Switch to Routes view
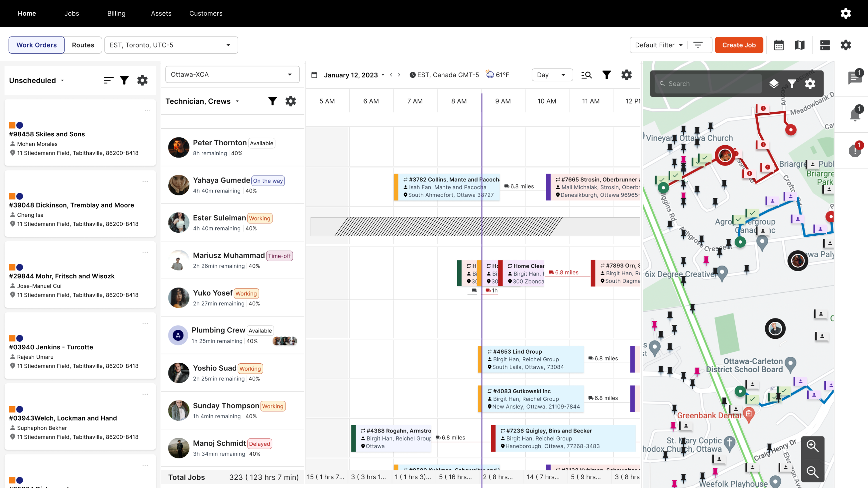This screenshot has width=868, height=488. (x=83, y=45)
